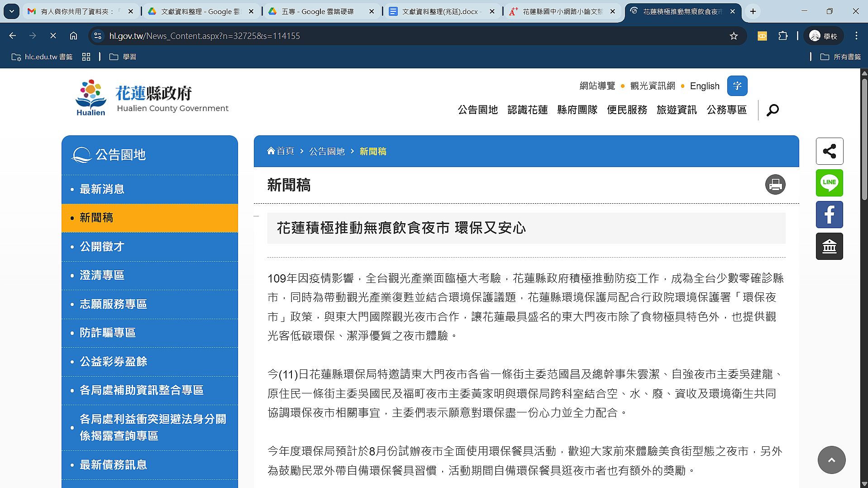The height and width of the screenshot is (488, 868).
Task: Open the browser extensions puzzle icon
Action: [783, 36]
